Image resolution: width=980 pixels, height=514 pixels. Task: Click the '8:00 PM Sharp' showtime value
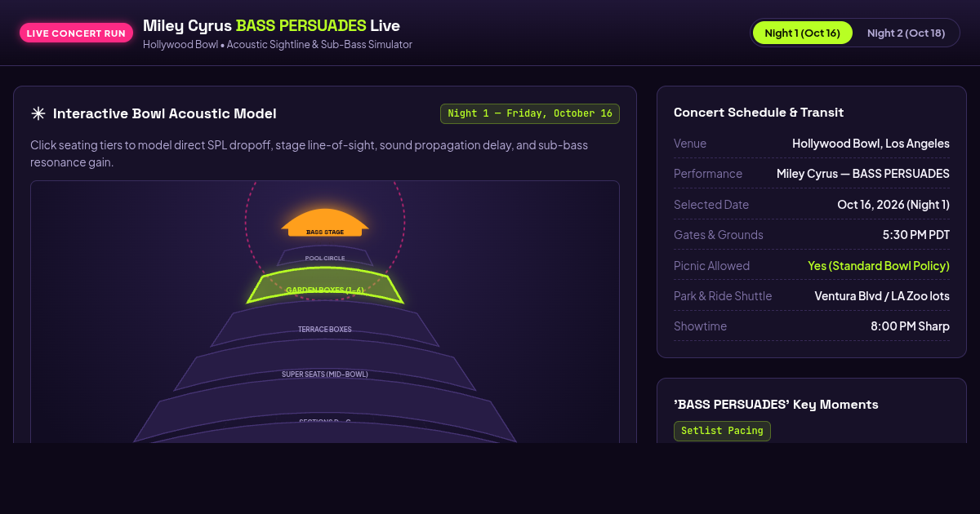coord(910,326)
